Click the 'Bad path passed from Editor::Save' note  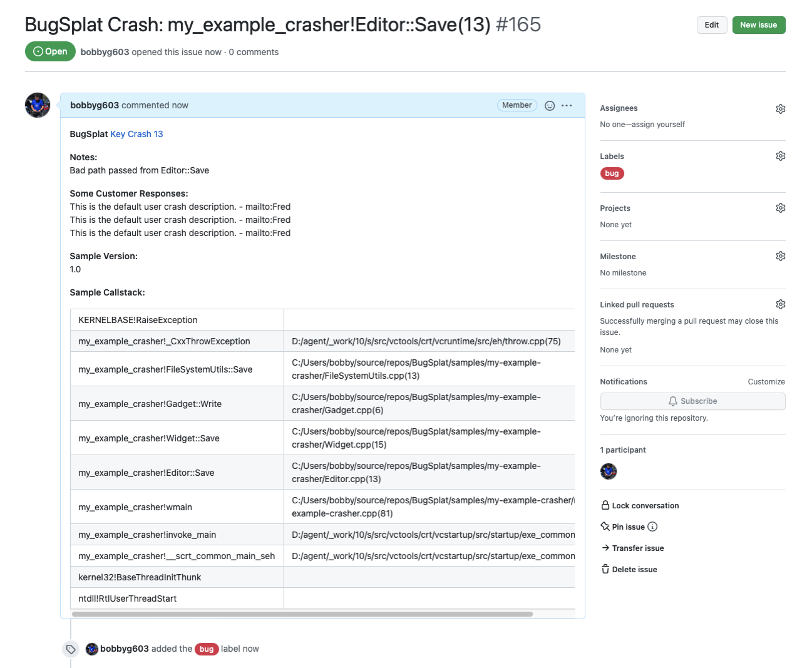pos(140,170)
